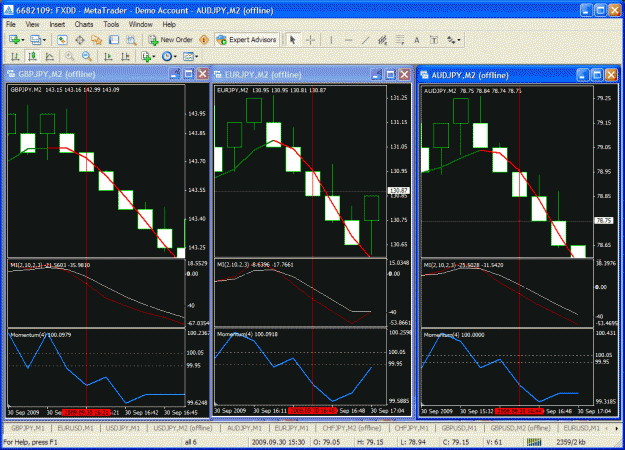
Task: Maximize the GBPJPY,M2 chart window
Action: click(189, 74)
